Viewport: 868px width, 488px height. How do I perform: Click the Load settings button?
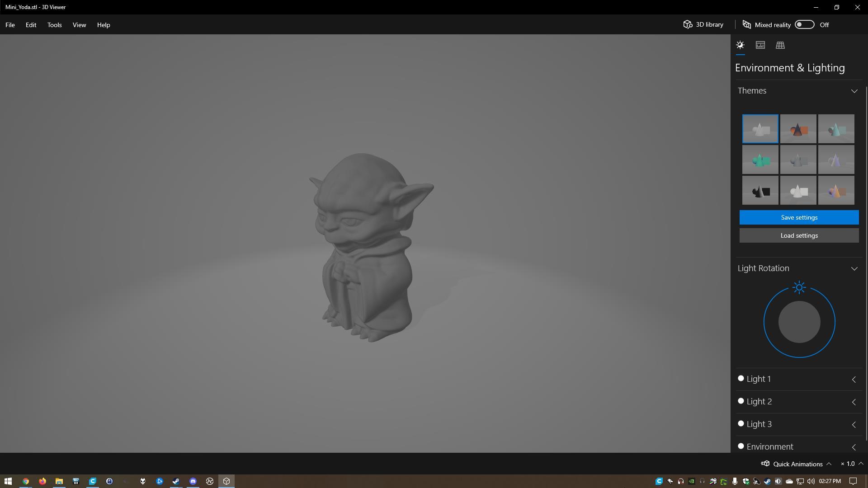pyautogui.click(x=799, y=235)
